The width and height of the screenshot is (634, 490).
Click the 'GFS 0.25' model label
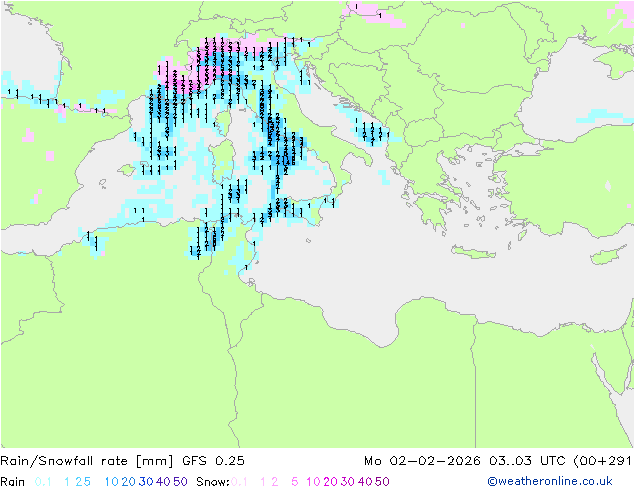(213, 461)
